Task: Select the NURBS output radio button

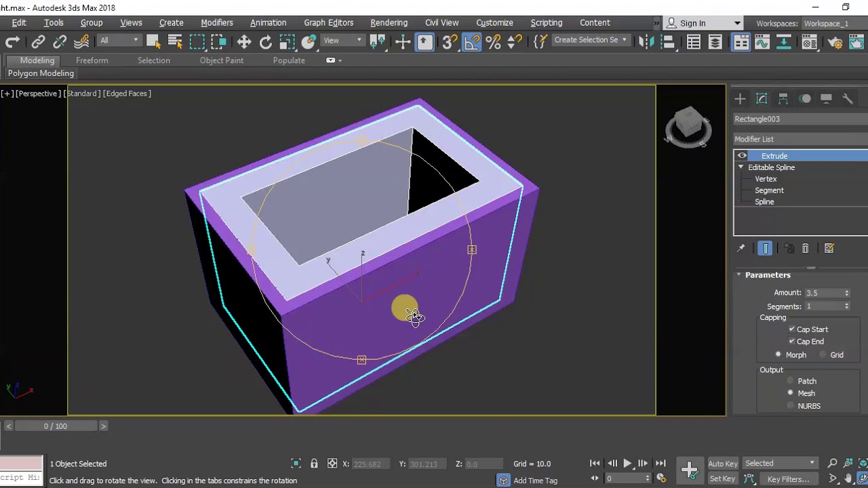Action: click(x=790, y=406)
